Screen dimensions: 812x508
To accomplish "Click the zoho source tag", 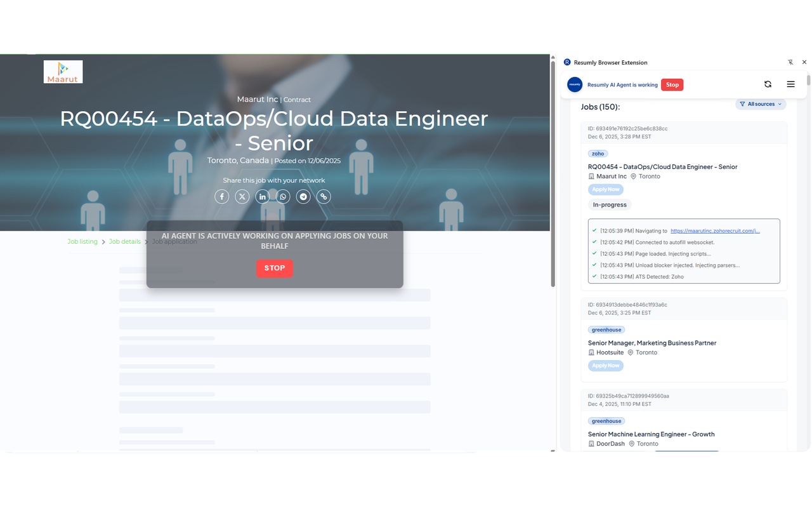I will pos(598,154).
